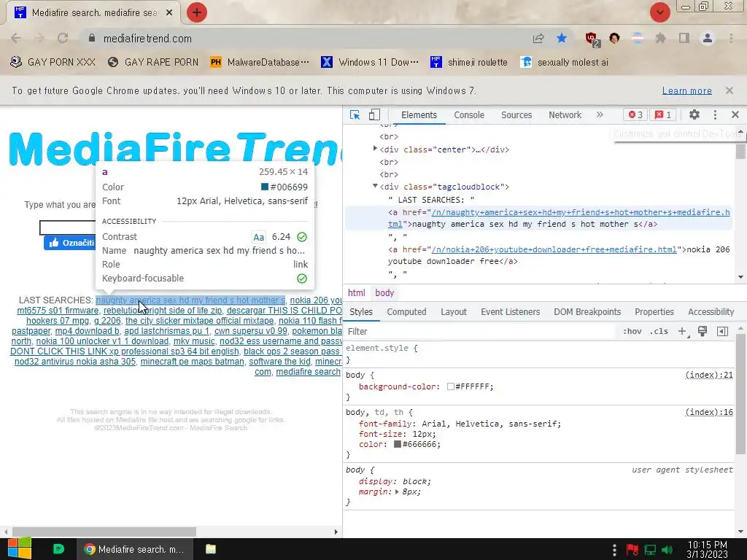This screenshot has width=747, height=560.
Task: Click the Facebook like button
Action: 70,243
